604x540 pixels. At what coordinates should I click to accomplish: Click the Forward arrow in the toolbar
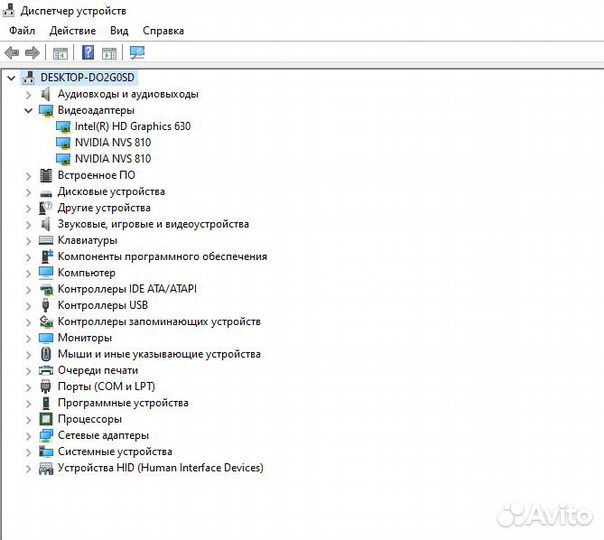[32, 53]
